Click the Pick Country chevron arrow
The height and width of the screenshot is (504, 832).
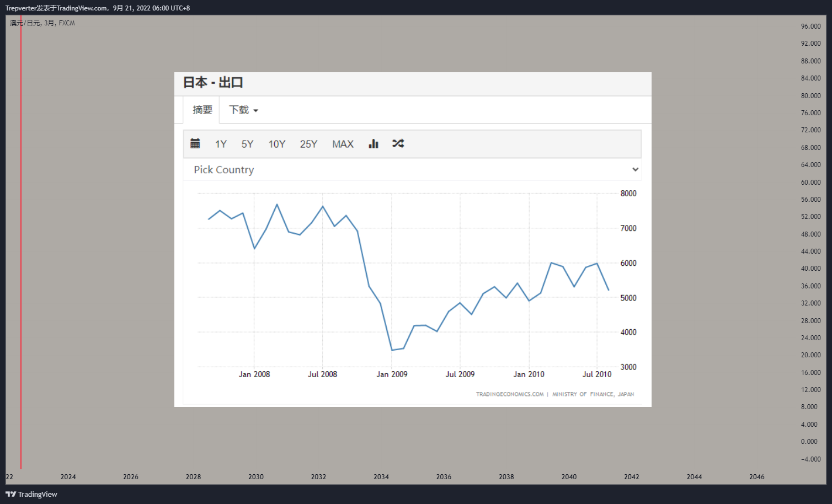tap(635, 170)
